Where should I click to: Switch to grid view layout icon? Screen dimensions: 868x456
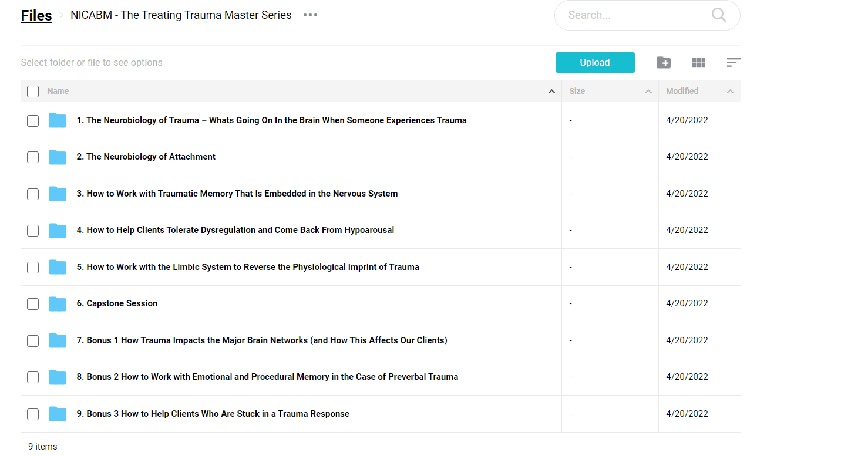699,63
